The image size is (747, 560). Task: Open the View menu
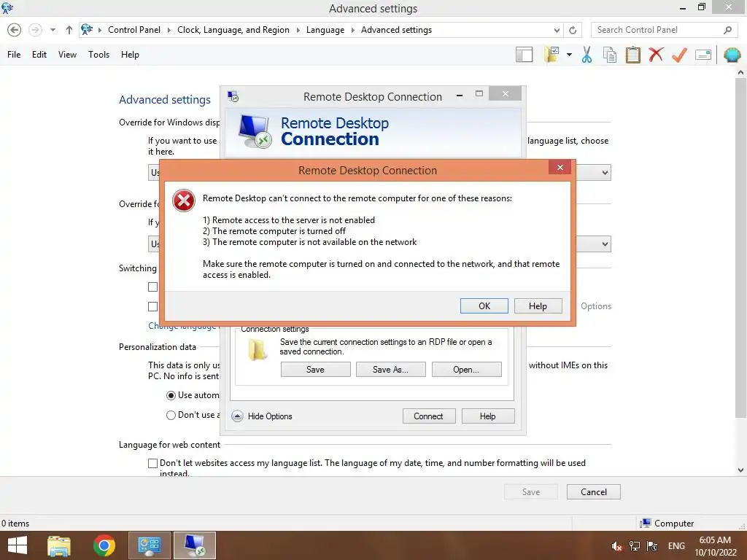tap(67, 55)
